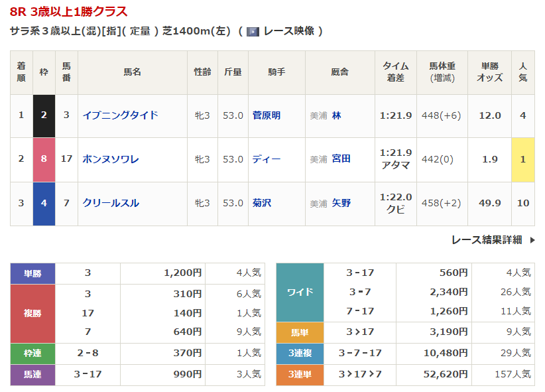545x392 pixels.
Task: Click the 3連単 bet type label
Action: pos(300,375)
